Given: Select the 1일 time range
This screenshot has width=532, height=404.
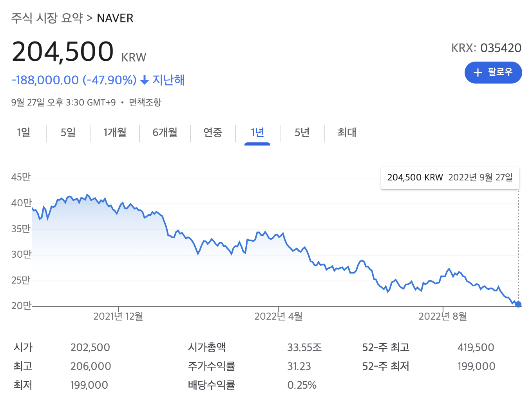Looking at the screenshot, I should pyautogui.click(x=24, y=133).
